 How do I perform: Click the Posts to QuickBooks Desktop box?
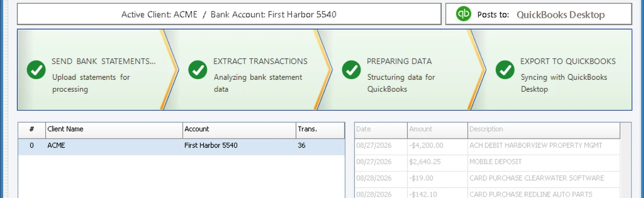tap(539, 14)
